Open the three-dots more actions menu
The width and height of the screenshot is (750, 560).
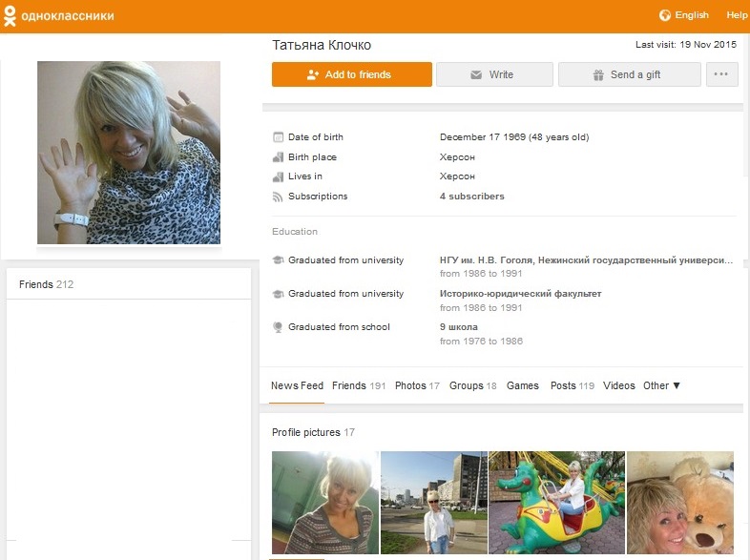(721, 74)
